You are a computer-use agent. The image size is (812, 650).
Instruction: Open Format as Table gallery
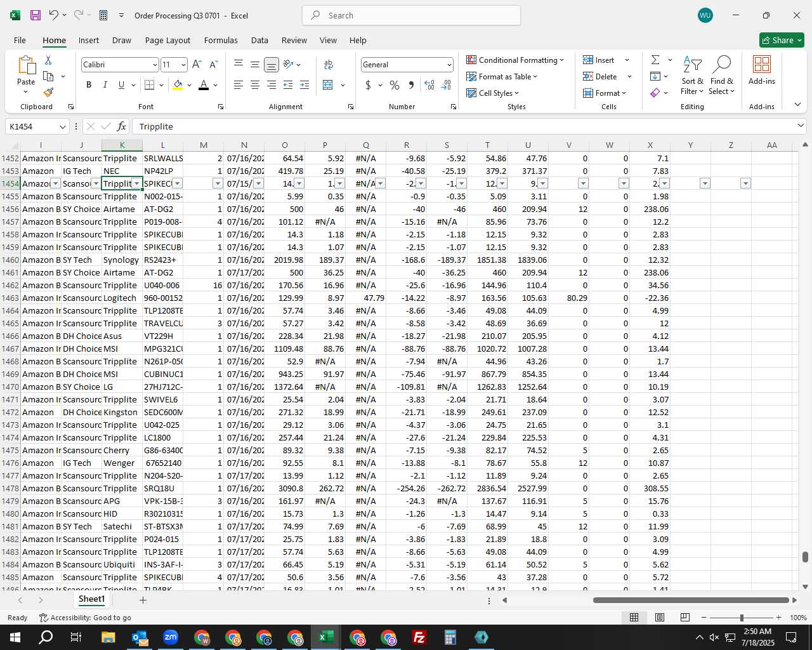tap(502, 76)
